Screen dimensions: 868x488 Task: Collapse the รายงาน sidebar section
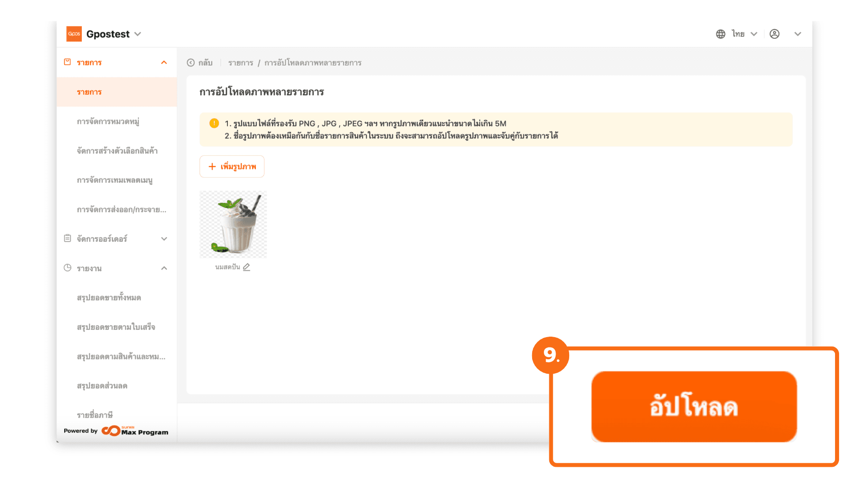[164, 268]
